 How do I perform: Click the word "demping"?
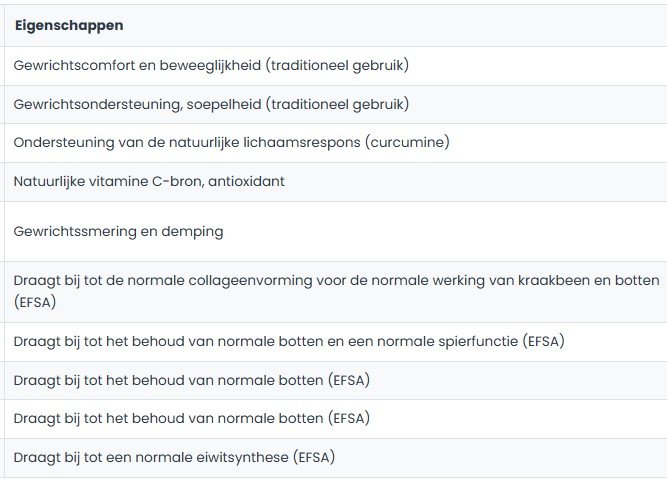[194, 231]
